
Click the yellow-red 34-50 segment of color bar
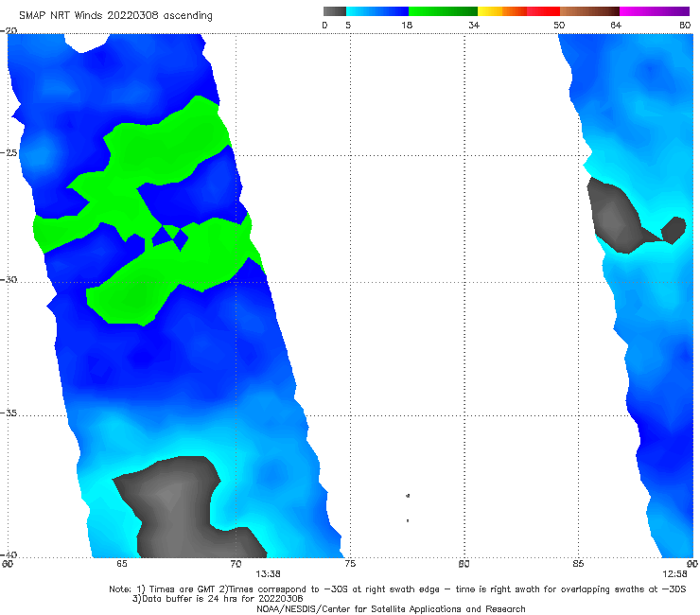518,11
